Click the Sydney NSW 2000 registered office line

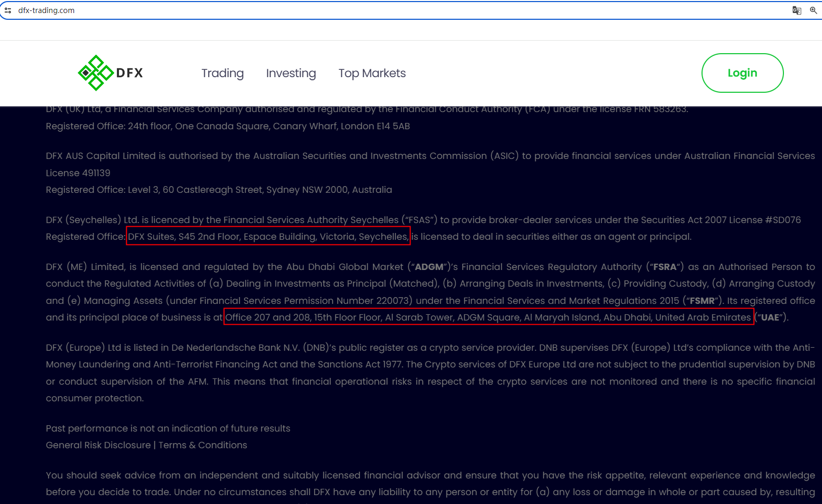pos(219,190)
